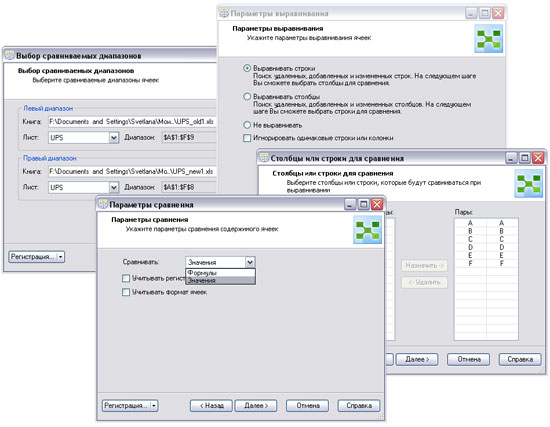The height and width of the screenshot is (427, 550).
Task: Click Левый диапазон group label
Action: (48, 108)
